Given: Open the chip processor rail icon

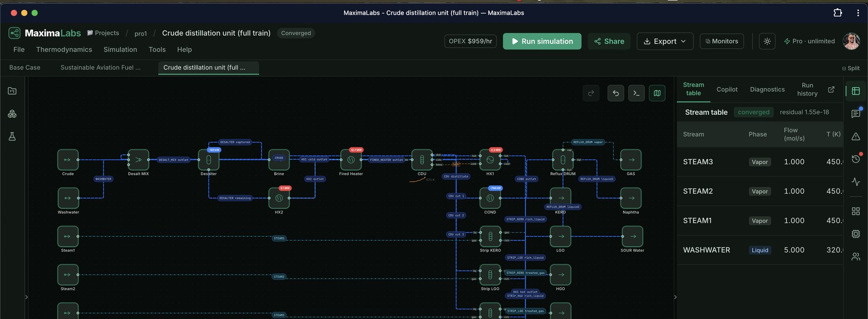Looking at the screenshot, I should 856,234.
